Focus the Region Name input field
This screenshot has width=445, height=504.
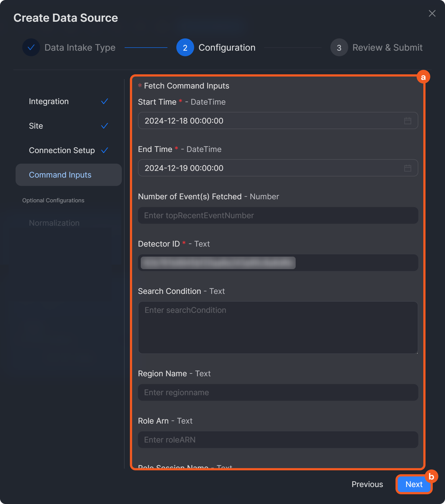[x=278, y=392]
